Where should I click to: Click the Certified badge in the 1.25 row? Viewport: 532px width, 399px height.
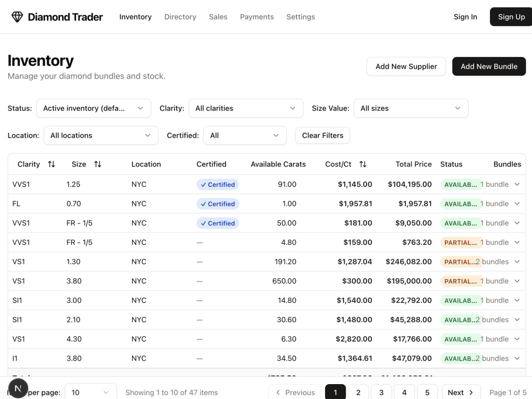click(218, 185)
